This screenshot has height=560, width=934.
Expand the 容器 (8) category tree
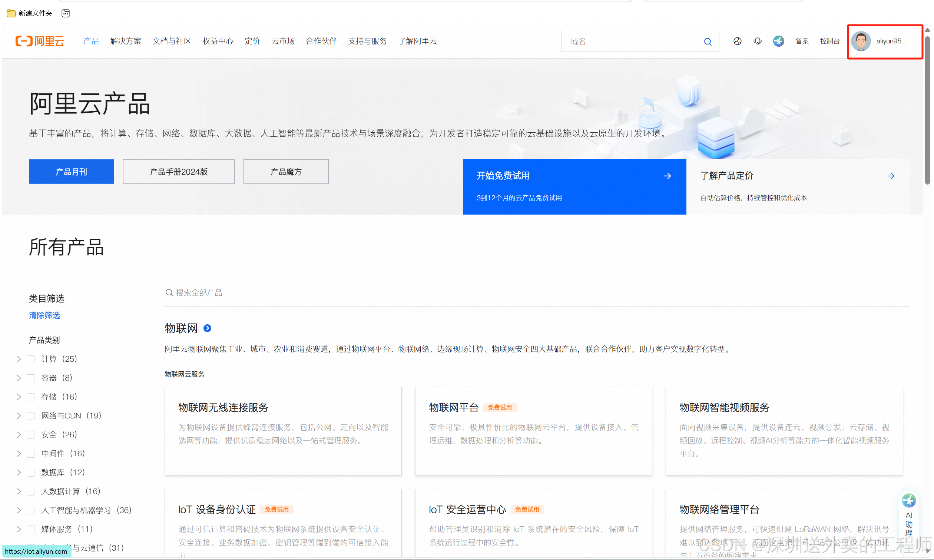coord(19,378)
